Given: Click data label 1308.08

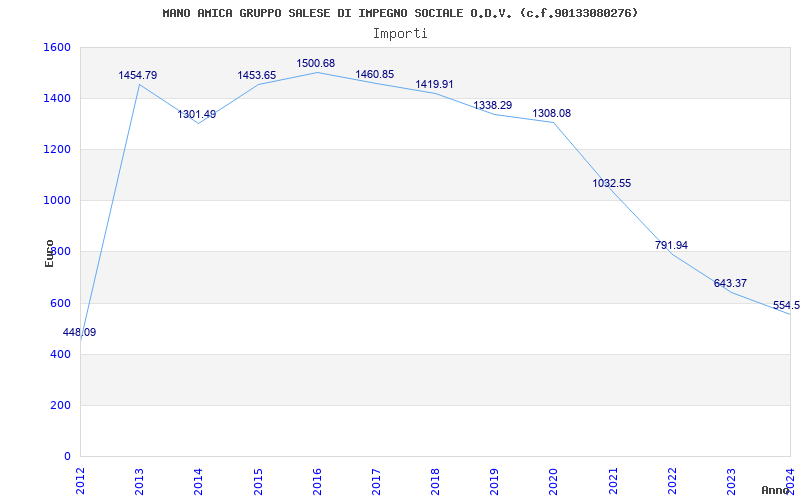Looking at the screenshot, I should (552, 114).
